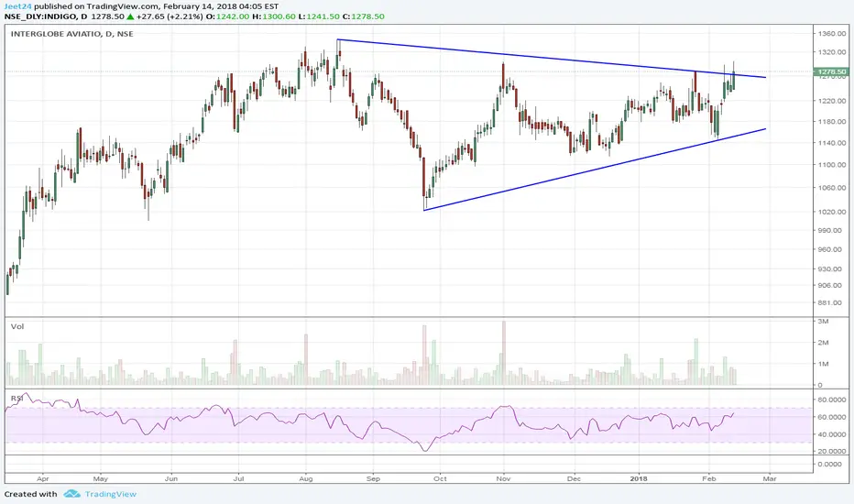Click the 2018 label on time axis
Viewport: 854px width, 504px height.
point(639,479)
